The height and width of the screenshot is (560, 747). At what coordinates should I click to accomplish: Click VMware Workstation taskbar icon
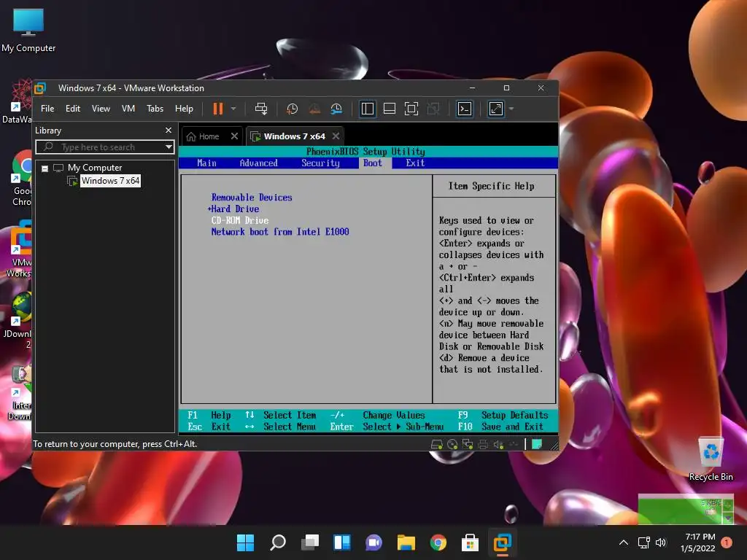tap(503, 542)
